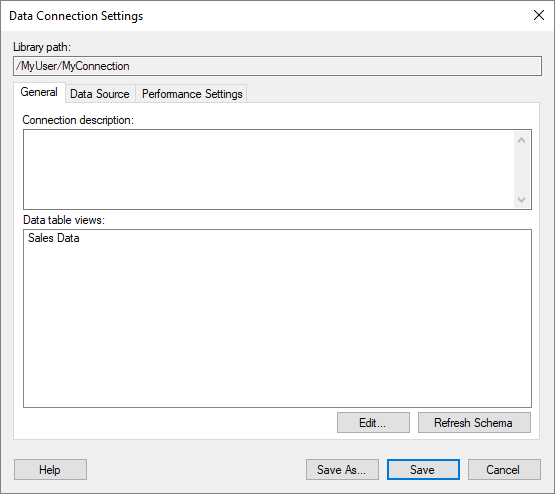This screenshot has width=555, height=494.
Task: Select the Sales Data table view
Action: tap(53, 238)
